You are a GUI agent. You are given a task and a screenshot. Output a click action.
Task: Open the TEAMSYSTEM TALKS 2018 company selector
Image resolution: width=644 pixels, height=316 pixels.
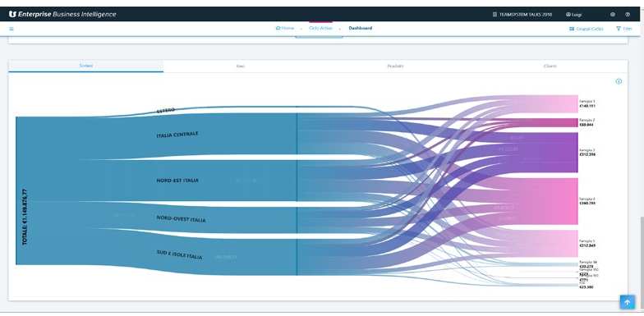[522, 15]
